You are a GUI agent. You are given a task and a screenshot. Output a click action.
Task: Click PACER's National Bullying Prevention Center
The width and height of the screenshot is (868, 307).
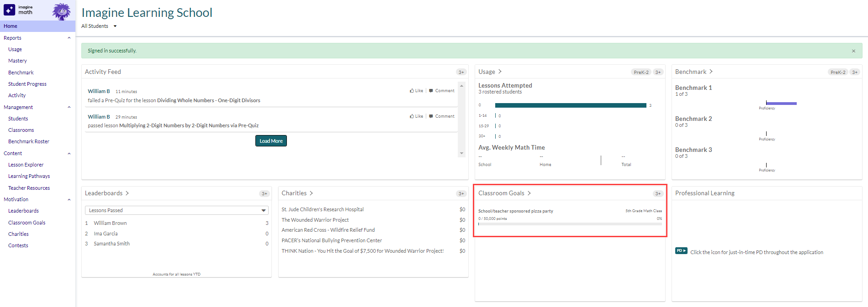(x=332, y=240)
